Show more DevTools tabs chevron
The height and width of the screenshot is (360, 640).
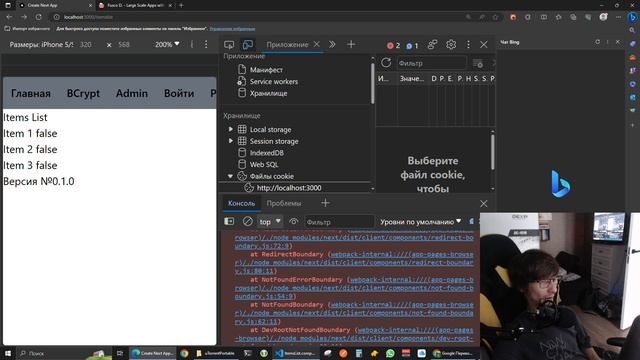click(332, 44)
